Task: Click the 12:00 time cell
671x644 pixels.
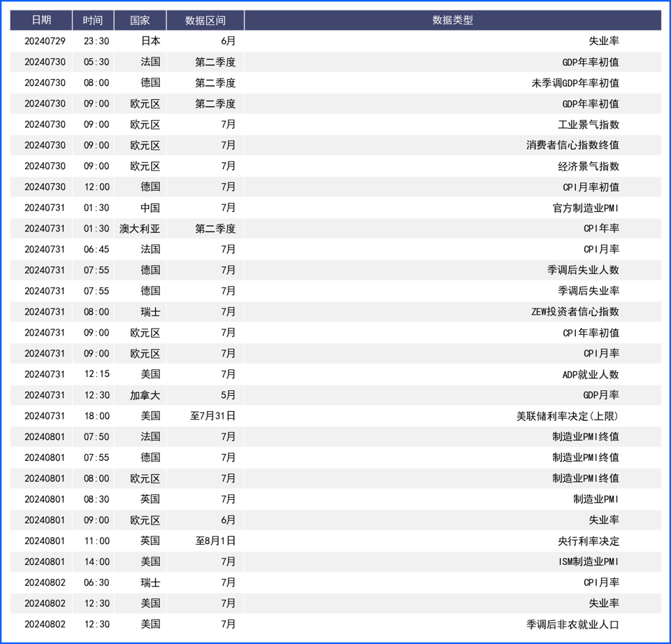Action: [96, 187]
